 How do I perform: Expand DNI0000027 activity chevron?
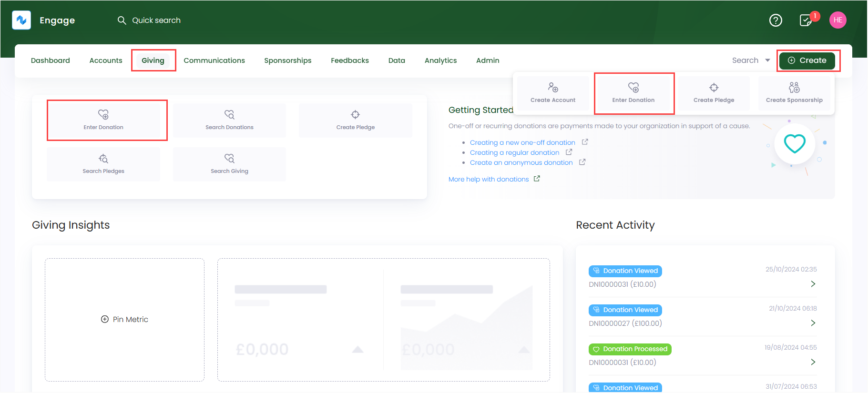(x=813, y=323)
